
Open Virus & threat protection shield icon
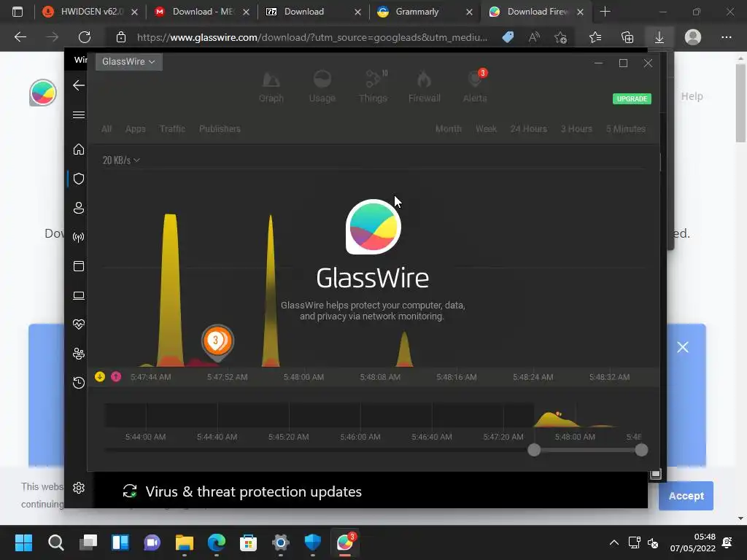[79, 179]
